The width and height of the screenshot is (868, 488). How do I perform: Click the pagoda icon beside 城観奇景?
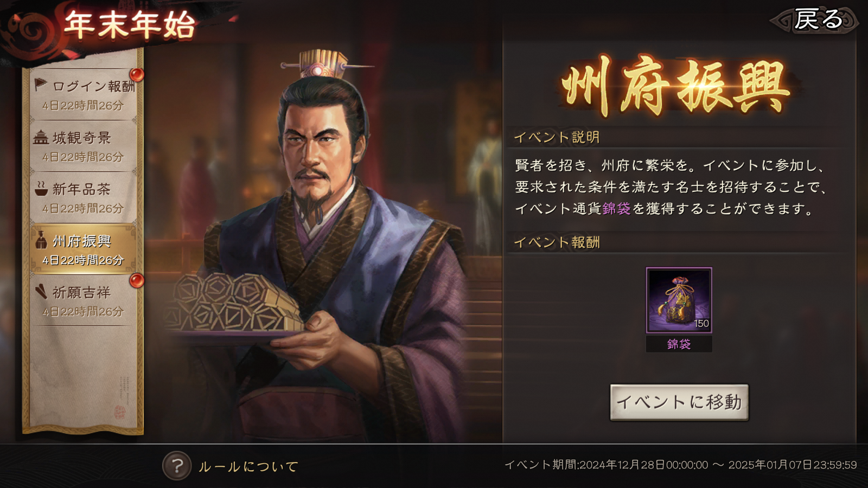(x=41, y=137)
